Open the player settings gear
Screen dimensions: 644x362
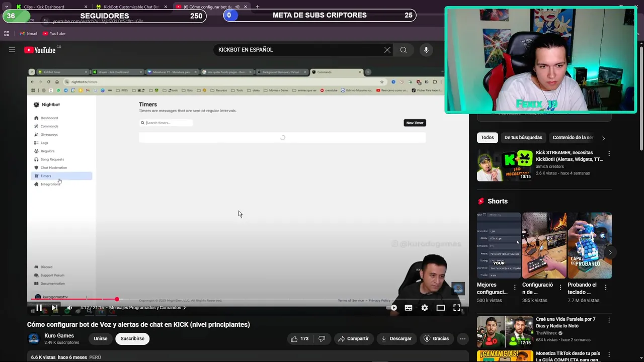425,308
